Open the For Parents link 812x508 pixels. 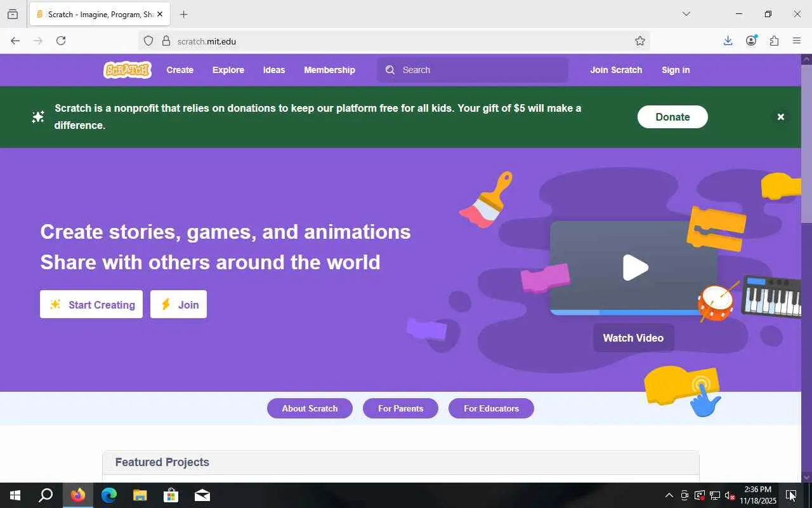coord(400,408)
